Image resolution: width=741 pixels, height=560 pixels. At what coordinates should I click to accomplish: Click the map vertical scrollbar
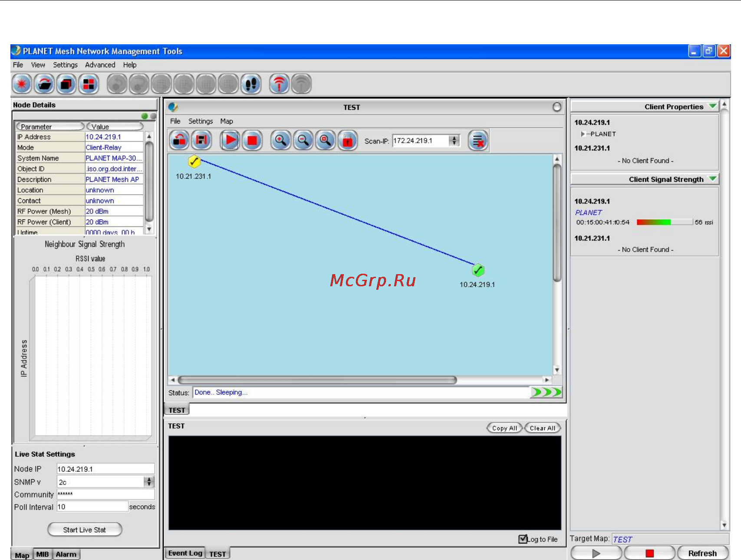tap(557, 223)
